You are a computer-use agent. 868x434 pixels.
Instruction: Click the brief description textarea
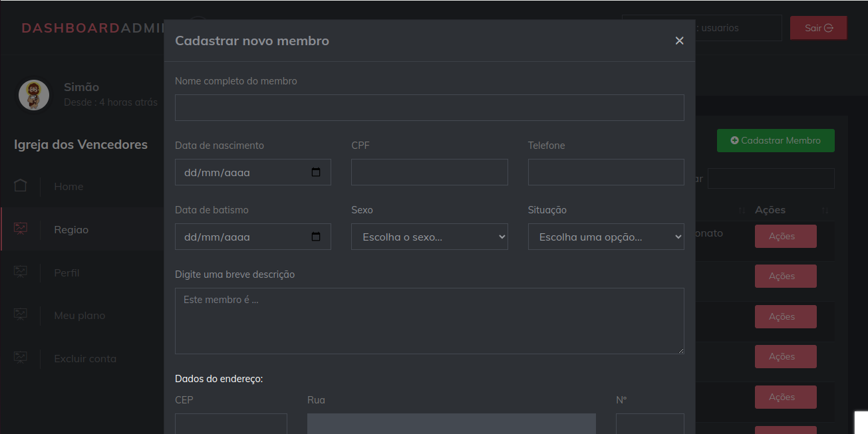[429, 321]
